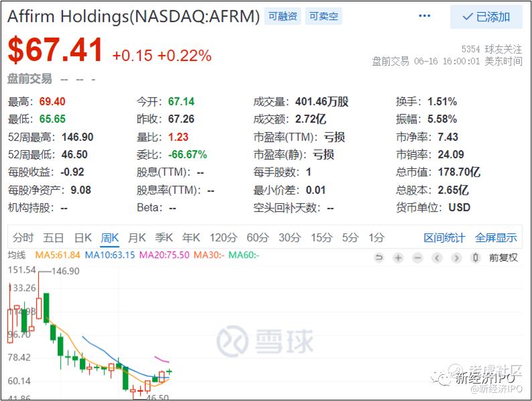This screenshot has height=401, width=532.
Task: Open the 区间统计 link
Action: click(x=444, y=238)
